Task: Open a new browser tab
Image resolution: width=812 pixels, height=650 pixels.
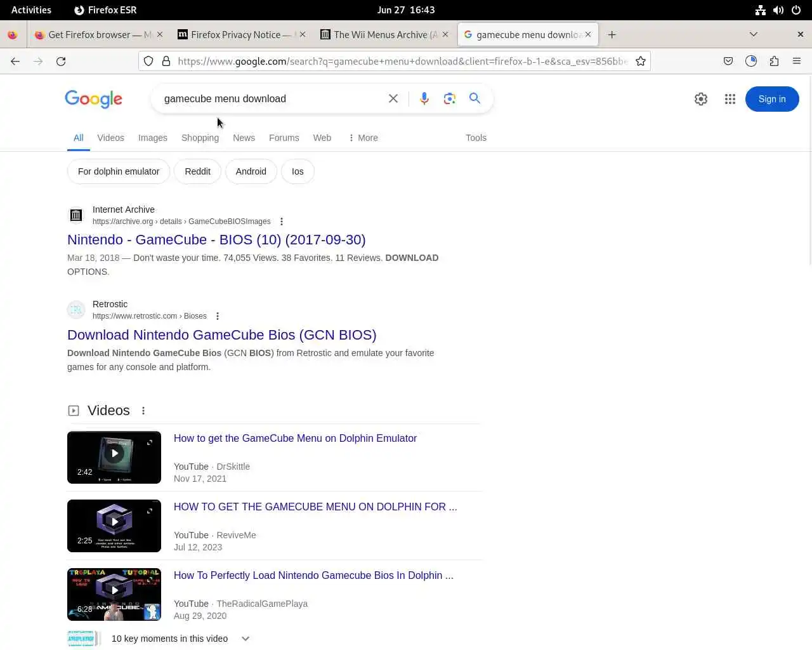Action: [x=612, y=34]
